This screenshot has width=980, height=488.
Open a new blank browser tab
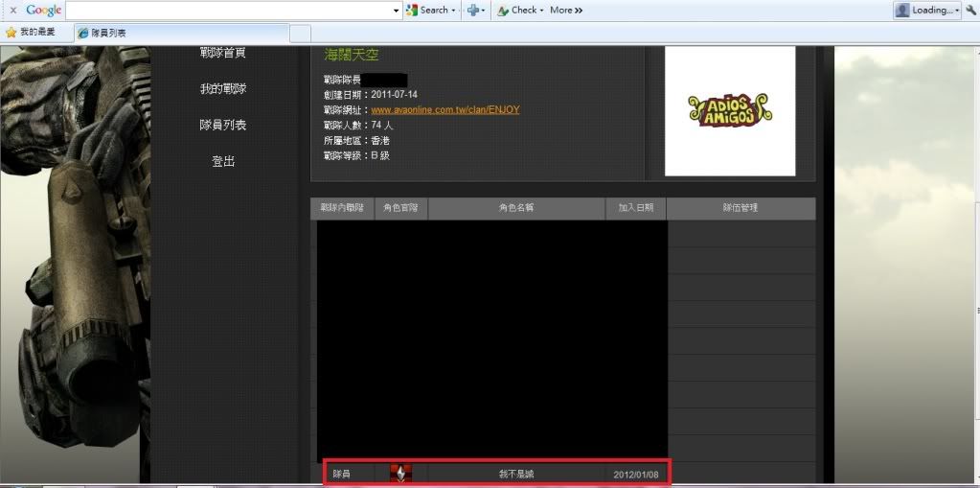click(x=299, y=33)
